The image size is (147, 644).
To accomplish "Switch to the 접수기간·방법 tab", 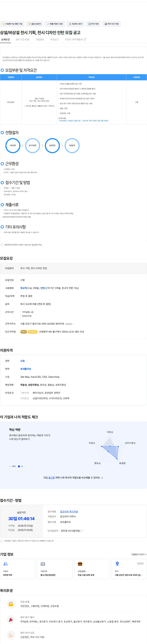I will point(23,39).
